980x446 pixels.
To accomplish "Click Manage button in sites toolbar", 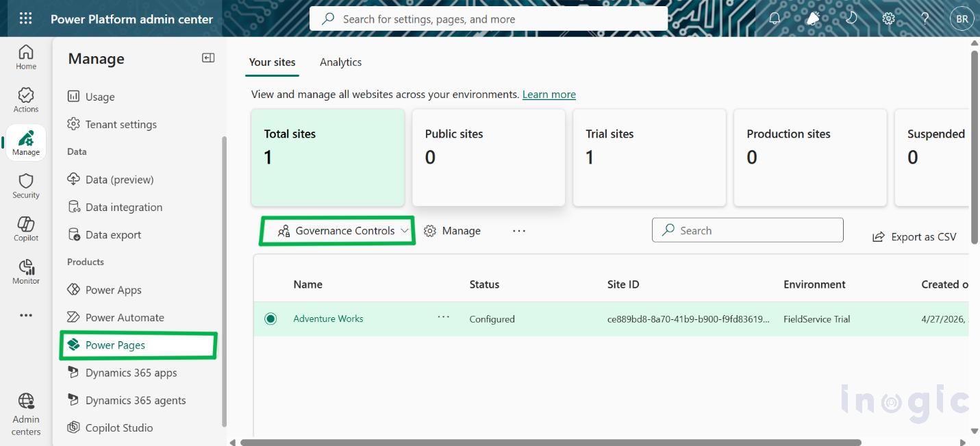I will pos(452,231).
